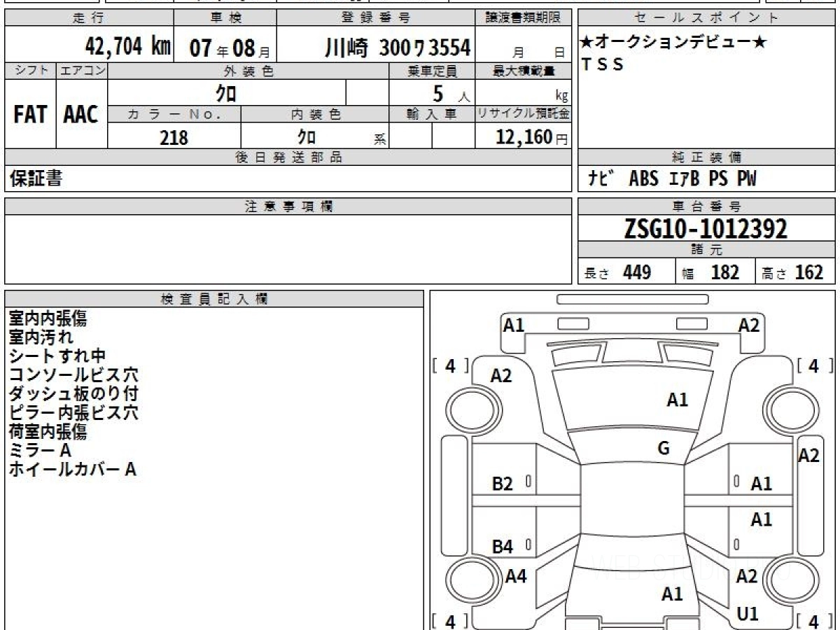
Task: Select inspector note 室内内張傷
Action: [48, 318]
